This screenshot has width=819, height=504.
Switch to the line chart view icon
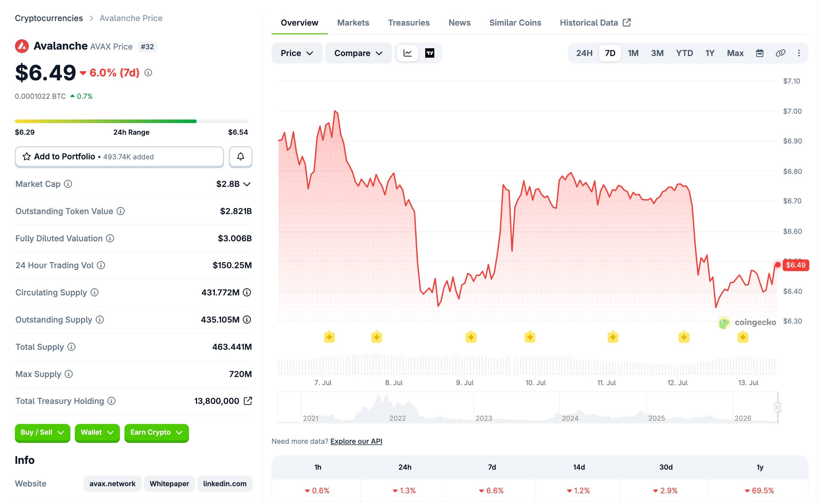pyautogui.click(x=408, y=53)
